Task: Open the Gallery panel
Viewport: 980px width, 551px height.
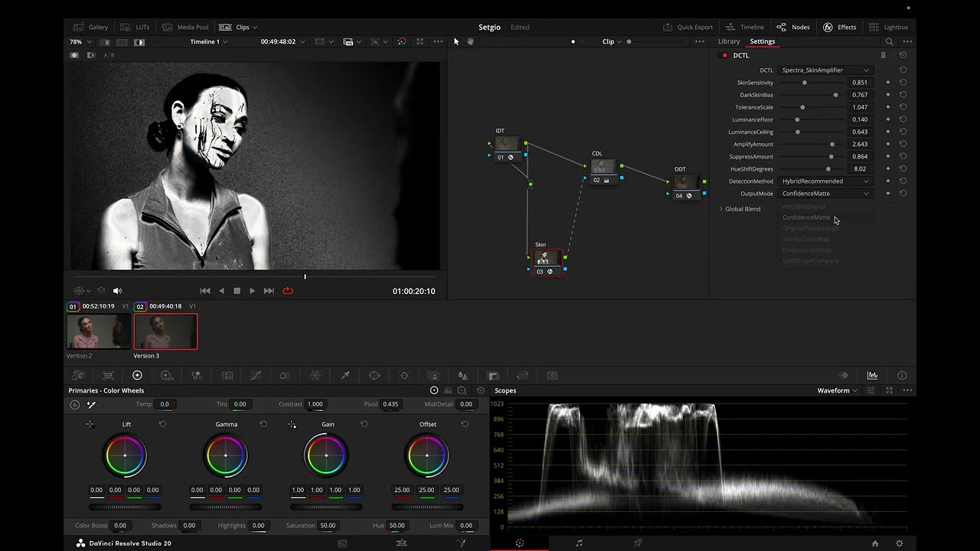Action: point(90,27)
